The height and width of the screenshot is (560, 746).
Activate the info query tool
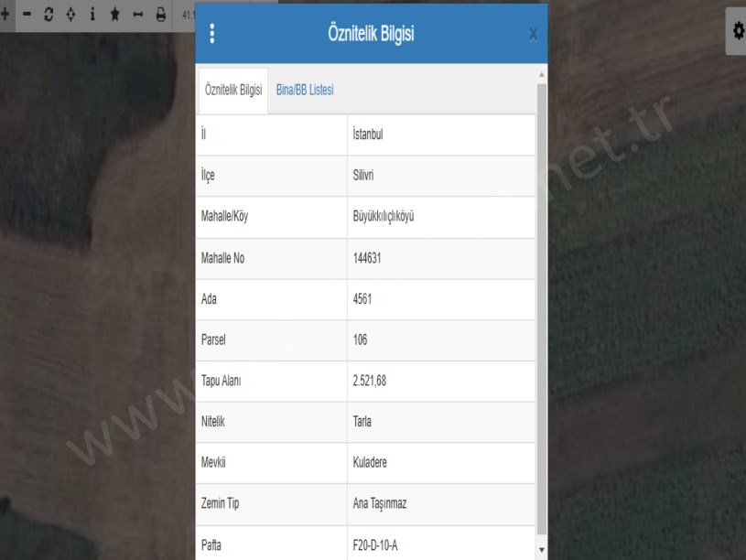pyautogui.click(x=92, y=16)
